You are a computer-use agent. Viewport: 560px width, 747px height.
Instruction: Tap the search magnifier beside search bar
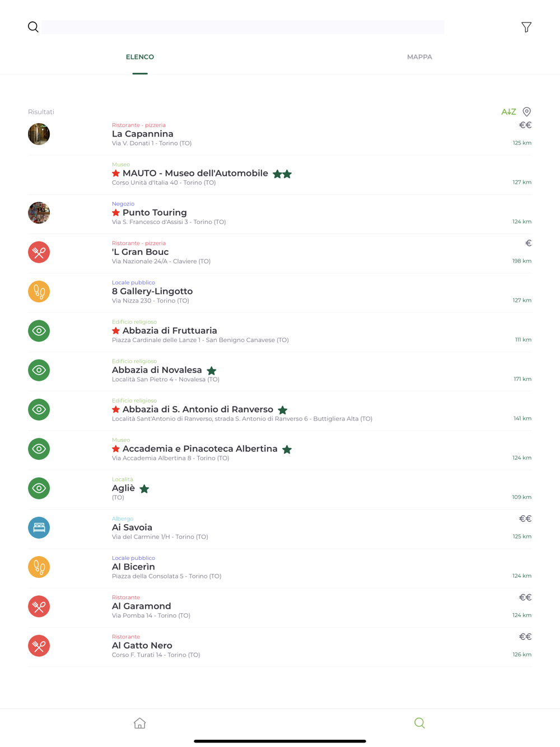(33, 27)
